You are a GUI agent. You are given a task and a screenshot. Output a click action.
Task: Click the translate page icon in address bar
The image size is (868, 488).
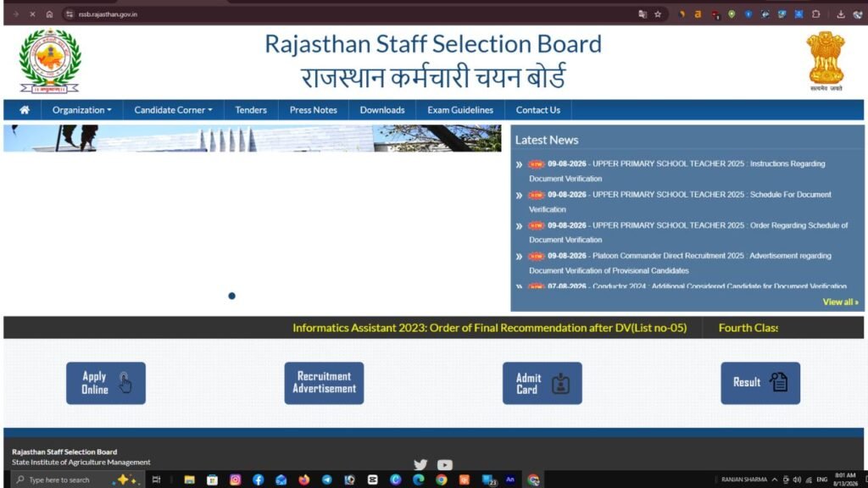tap(643, 14)
